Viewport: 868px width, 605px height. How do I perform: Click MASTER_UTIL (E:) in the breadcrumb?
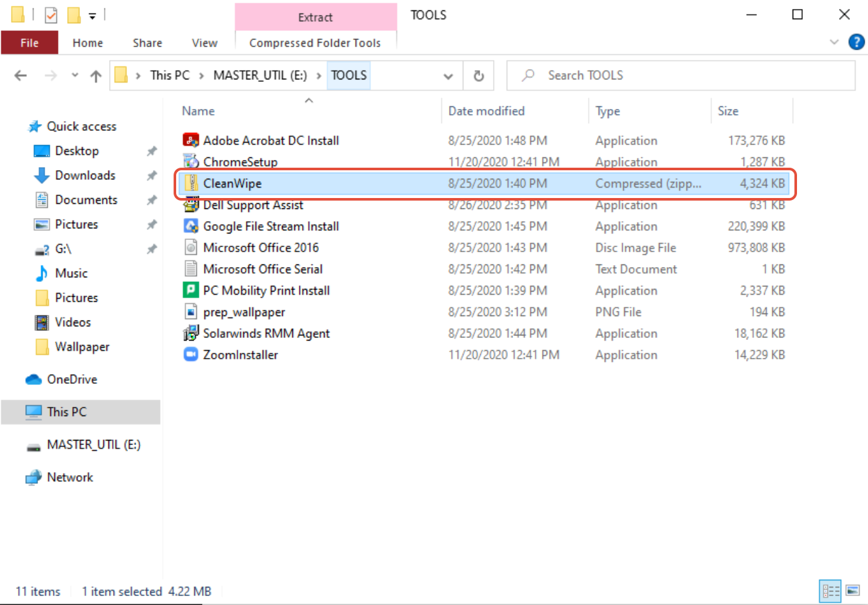coord(260,75)
